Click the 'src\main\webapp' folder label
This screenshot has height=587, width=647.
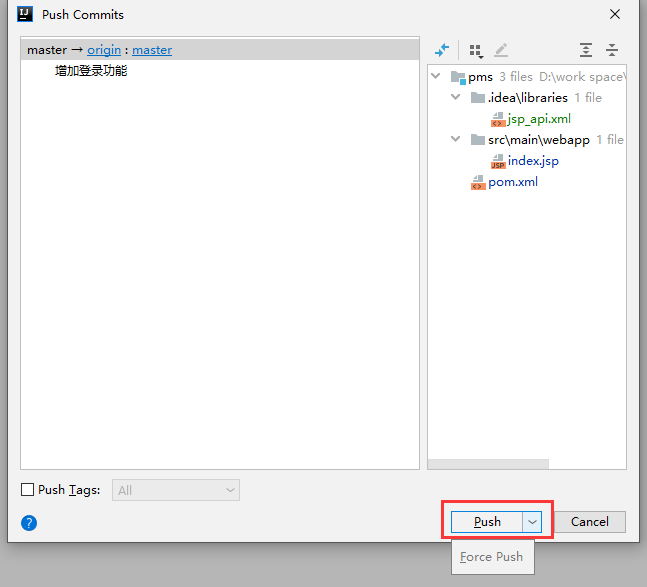coord(538,140)
